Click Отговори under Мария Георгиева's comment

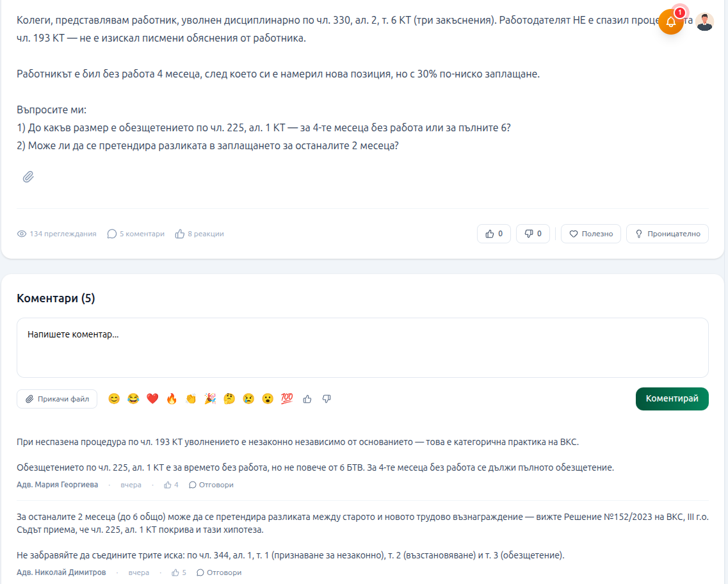211,485
